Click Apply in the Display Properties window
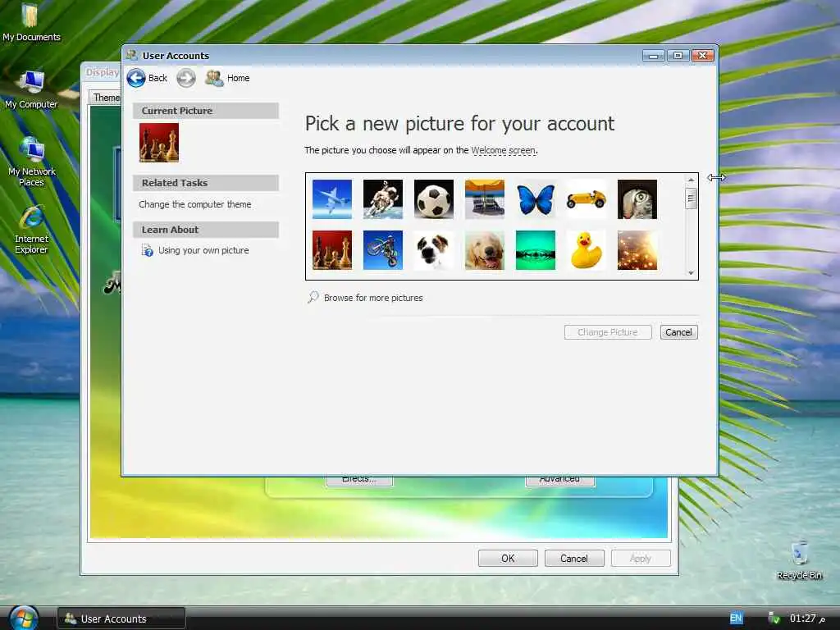840x630 pixels. click(641, 558)
